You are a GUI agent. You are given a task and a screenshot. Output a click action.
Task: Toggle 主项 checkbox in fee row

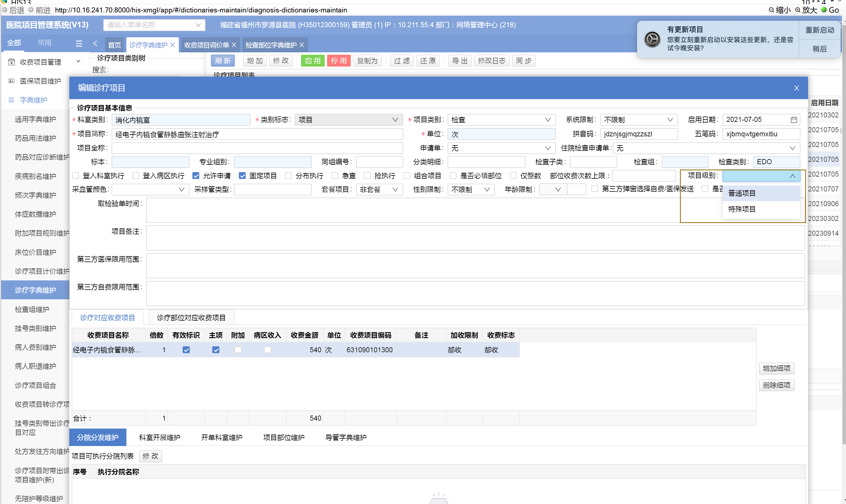coord(215,350)
